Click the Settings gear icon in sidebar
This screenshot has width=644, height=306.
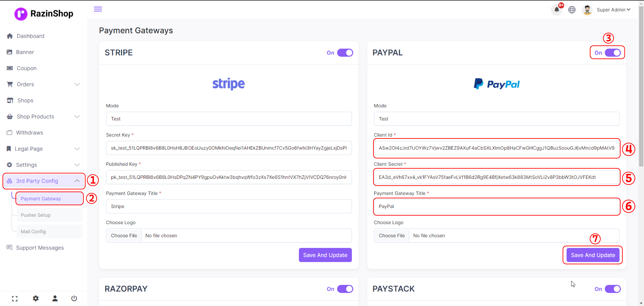point(9,165)
